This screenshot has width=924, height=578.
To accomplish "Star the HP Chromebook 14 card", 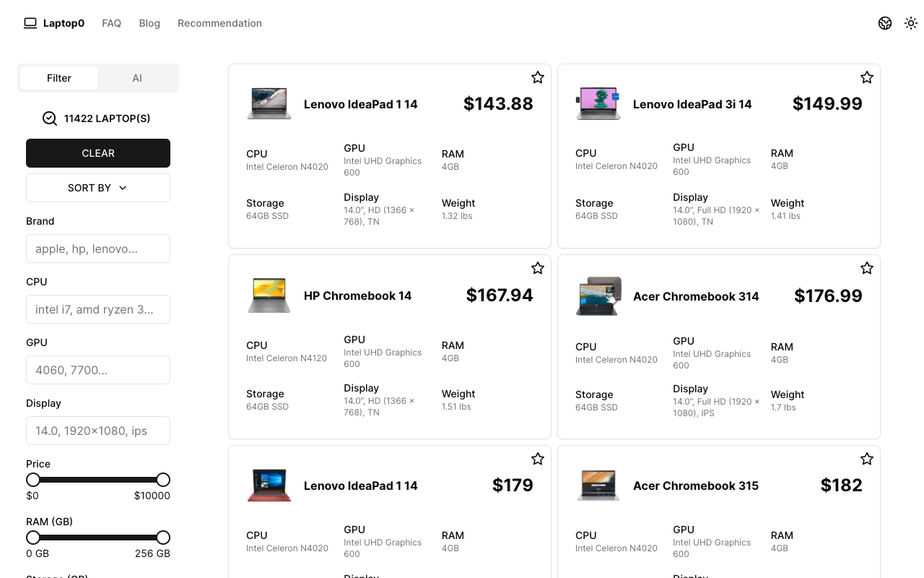I will point(538,268).
